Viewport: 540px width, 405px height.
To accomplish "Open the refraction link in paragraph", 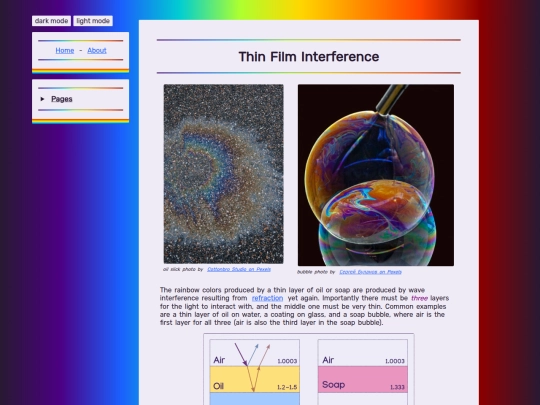I will [267, 298].
